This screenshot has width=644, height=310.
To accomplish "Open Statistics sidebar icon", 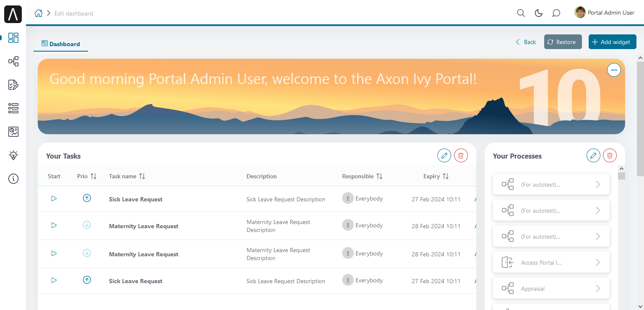I will [13, 132].
